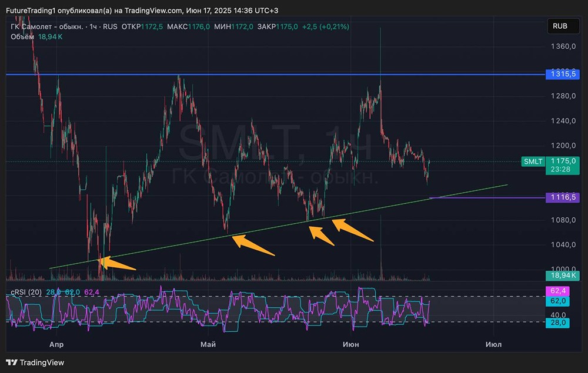Click the ОТКР 1172,5 open value
Image resolution: width=588 pixels, height=373 pixels.
[x=142, y=26]
